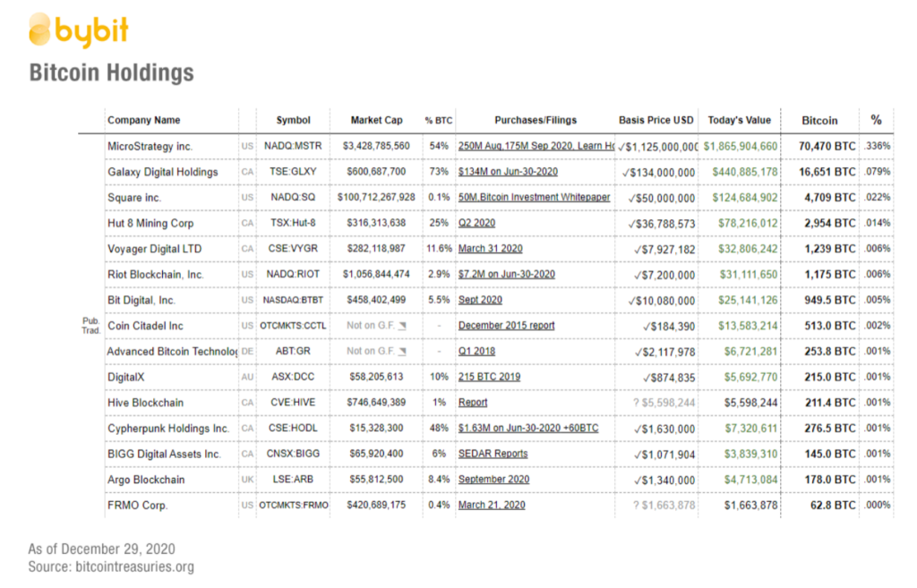Open Hive Blockchain's 'Report' link
Image resolution: width=917 pixels, height=588 pixels.
point(473,403)
